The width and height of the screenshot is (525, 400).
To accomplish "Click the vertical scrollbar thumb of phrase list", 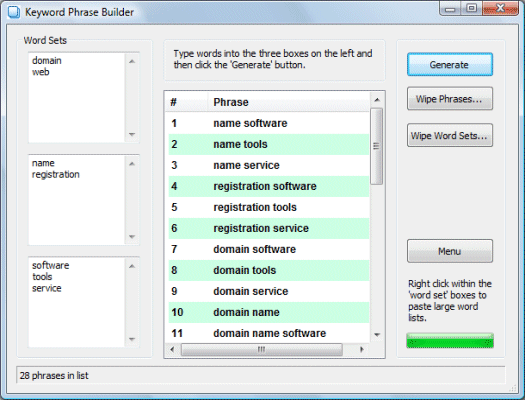I will coord(377,146).
